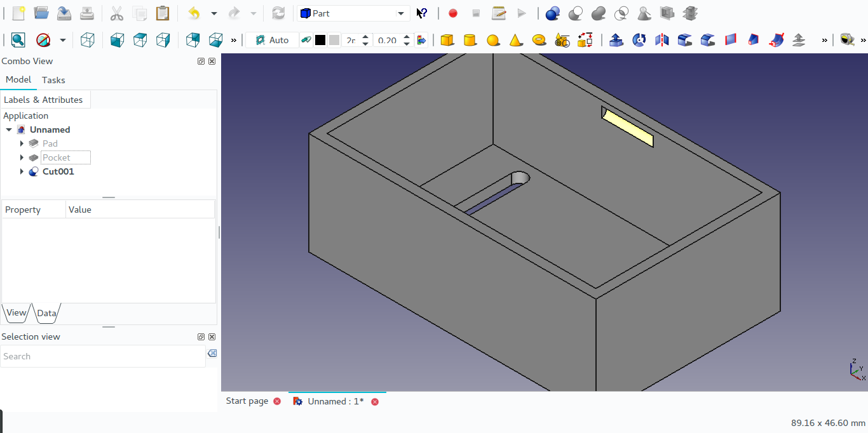The height and width of the screenshot is (433, 868).
Task: Start macro recording with the red dot
Action: pyautogui.click(x=453, y=13)
